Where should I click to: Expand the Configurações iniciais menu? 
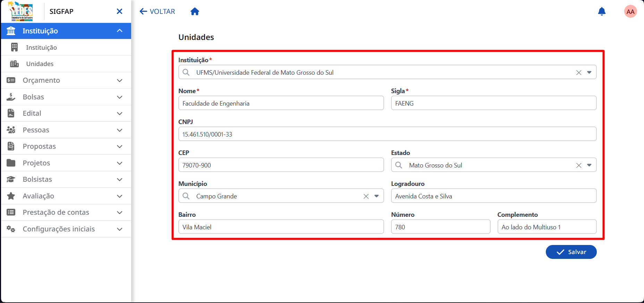(x=66, y=229)
